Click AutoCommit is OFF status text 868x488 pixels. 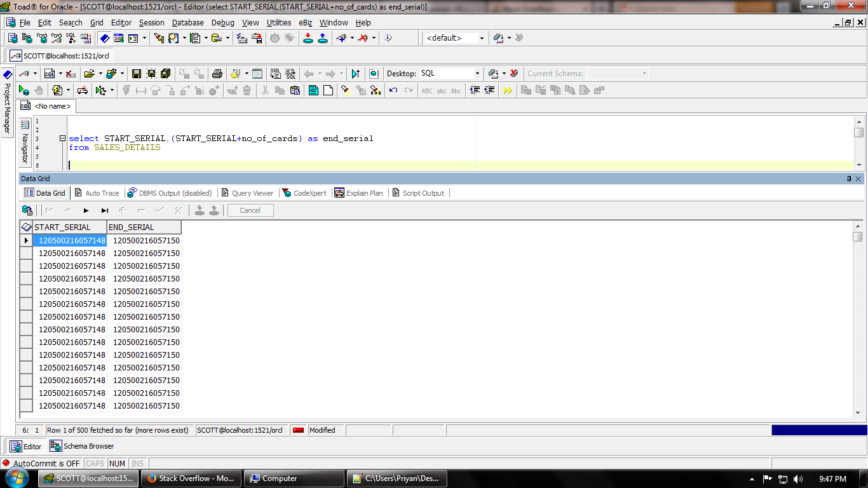[47, 463]
